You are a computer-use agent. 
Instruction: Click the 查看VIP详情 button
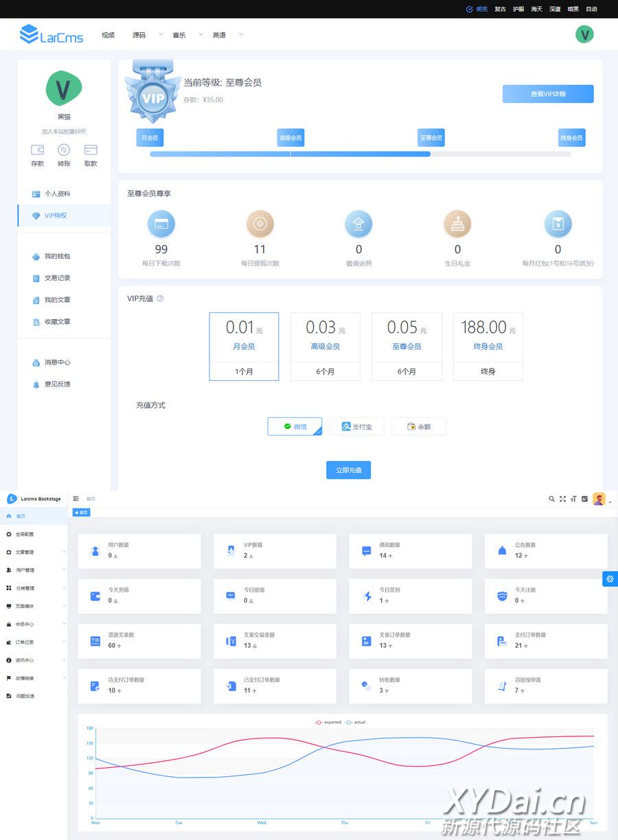pyautogui.click(x=547, y=94)
